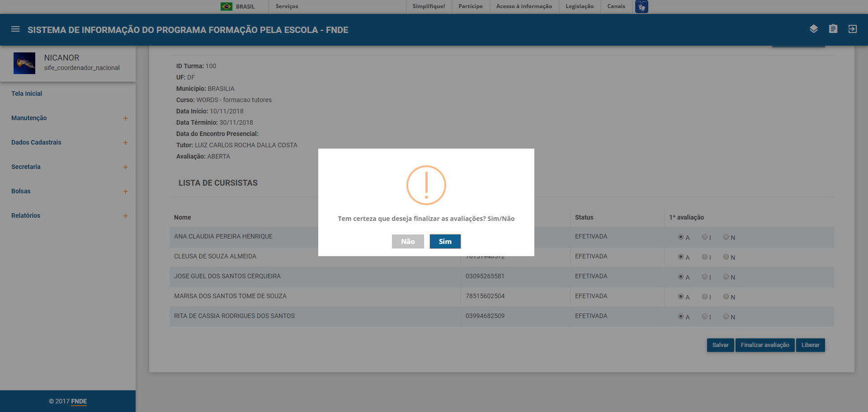The height and width of the screenshot is (412, 868).
Task: Select option A for Ana Claudia
Action: pyautogui.click(x=681, y=237)
